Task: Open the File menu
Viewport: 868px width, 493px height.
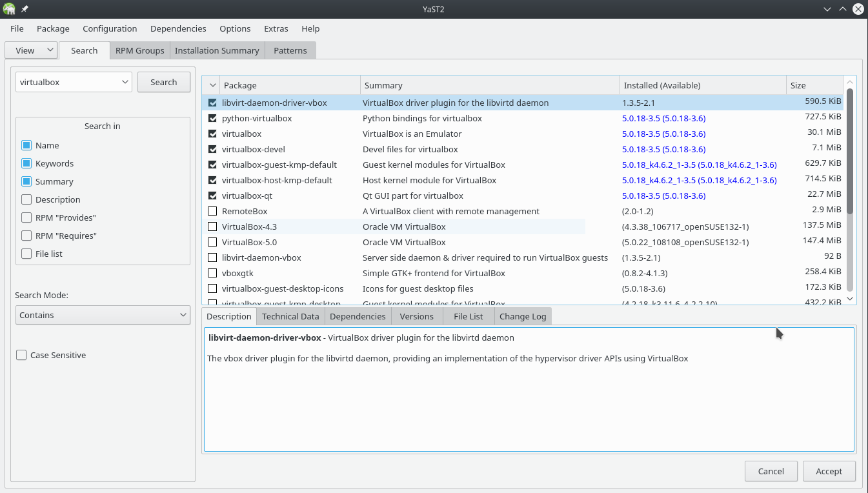Action: tap(17, 28)
